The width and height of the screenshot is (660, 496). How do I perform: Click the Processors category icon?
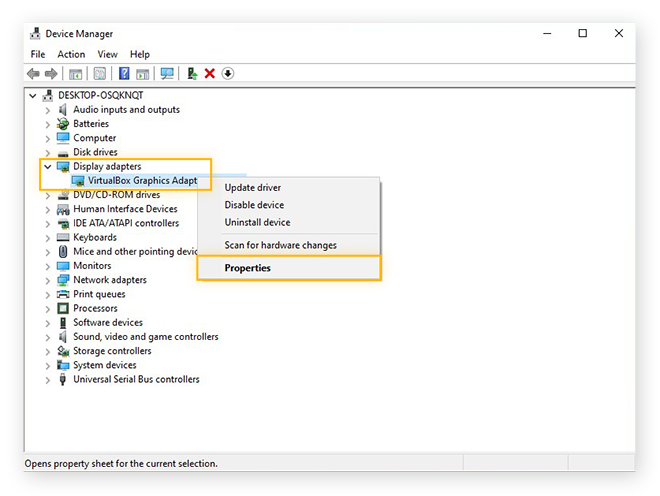coord(63,309)
